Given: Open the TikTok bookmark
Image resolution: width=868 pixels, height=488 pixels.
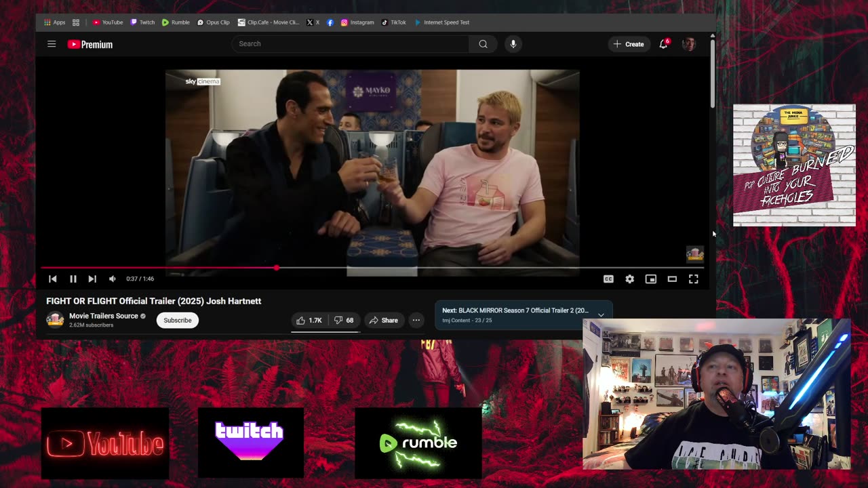Looking at the screenshot, I should (x=393, y=22).
